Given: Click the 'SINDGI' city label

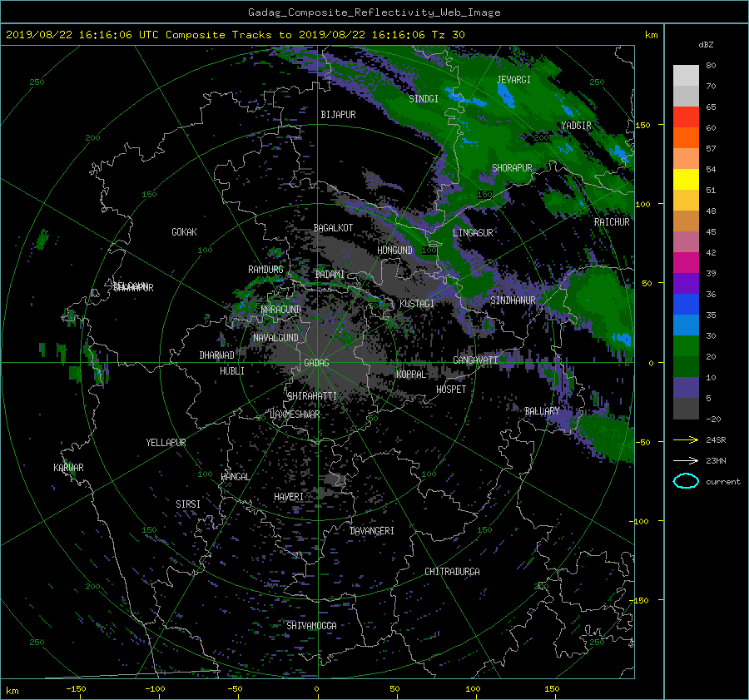Looking at the screenshot, I should pos(424,99).
